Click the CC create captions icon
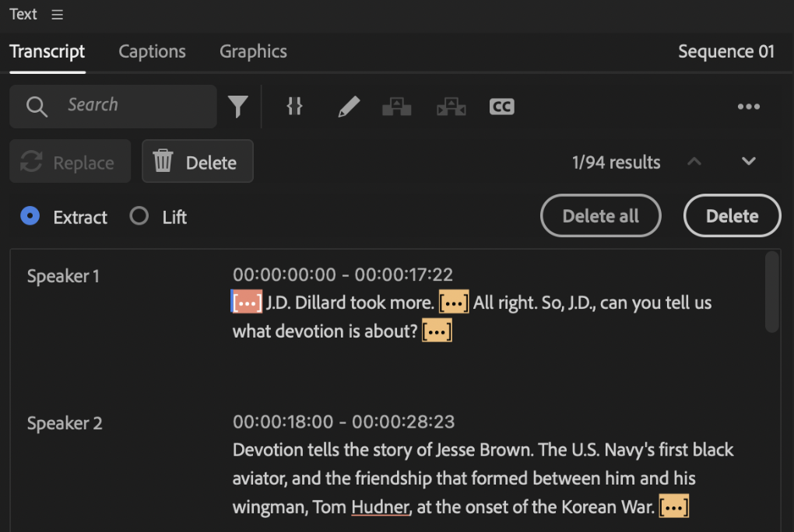The height and width of the screenshot is (532, 794). [501, 106]
